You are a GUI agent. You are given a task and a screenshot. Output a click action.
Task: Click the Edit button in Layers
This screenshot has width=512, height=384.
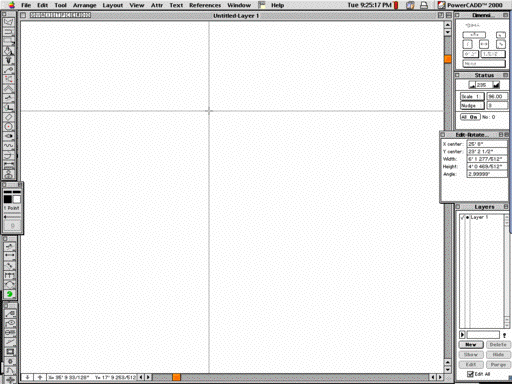click(471, 364)
